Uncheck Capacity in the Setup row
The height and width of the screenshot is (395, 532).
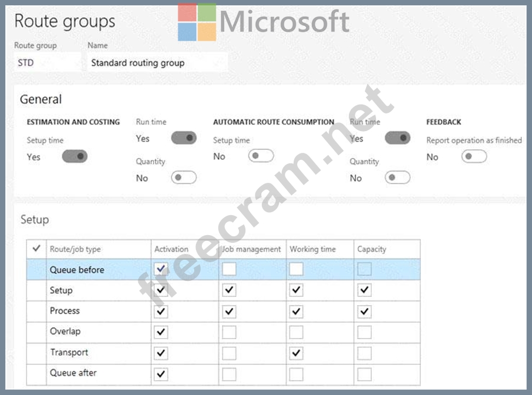click(x=364, y=290)
